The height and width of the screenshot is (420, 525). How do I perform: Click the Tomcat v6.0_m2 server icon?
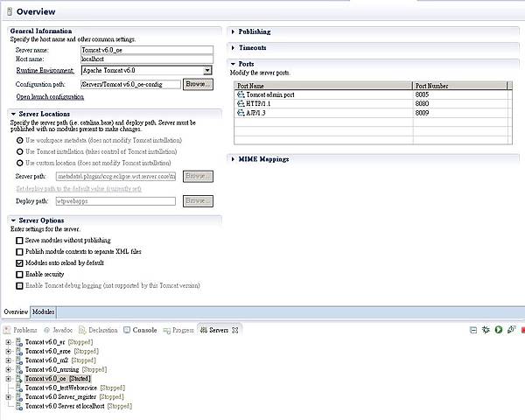tap(19, 360)
